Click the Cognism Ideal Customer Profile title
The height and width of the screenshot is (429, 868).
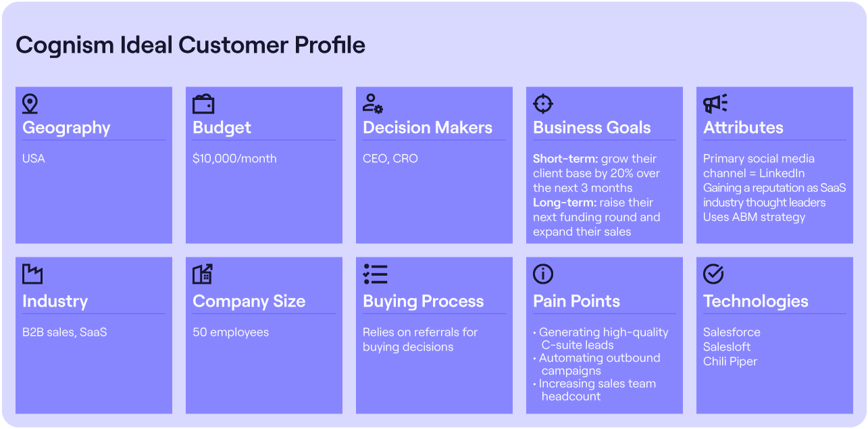190,45
